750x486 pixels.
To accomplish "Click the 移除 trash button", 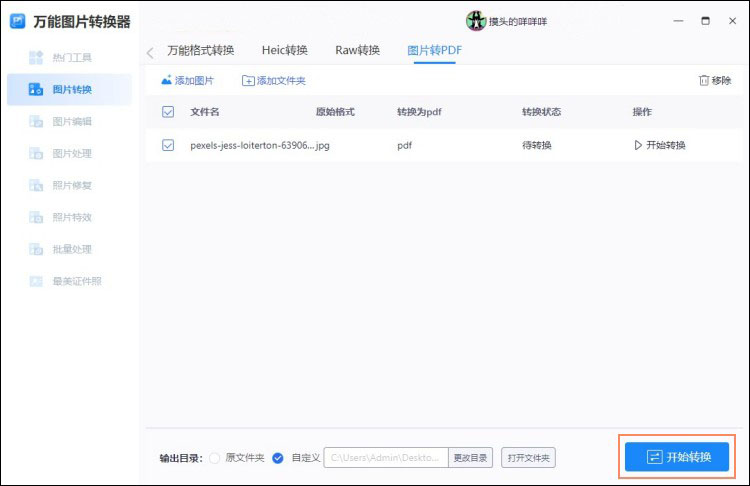I will [715, 80].
